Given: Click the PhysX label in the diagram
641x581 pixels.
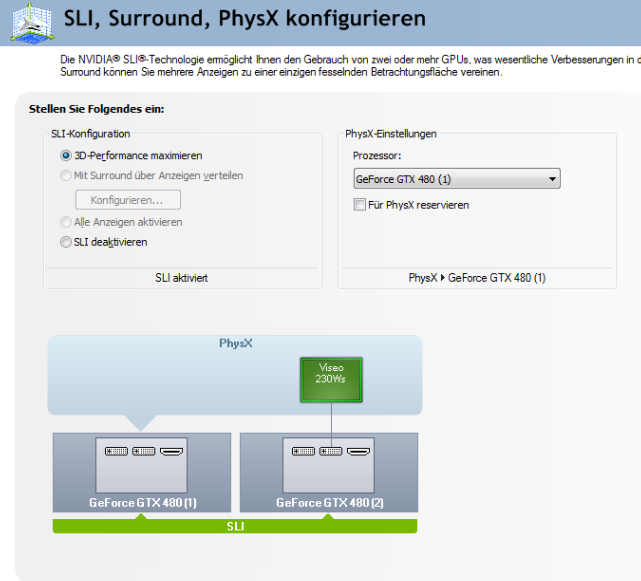Looking at the screenshot, I should tap(235, 343).
